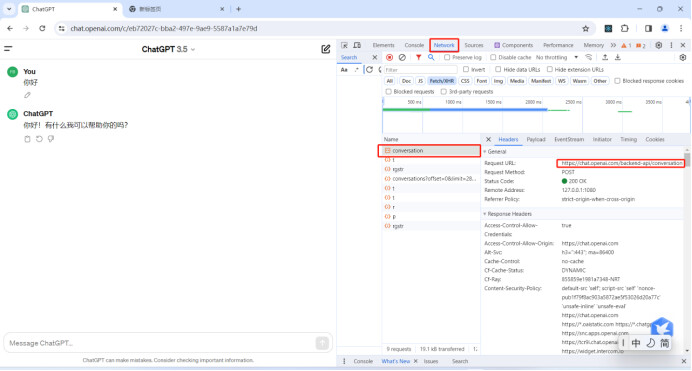Toggle the device toolbar icon in DevTools
The width and height of the screenshot is (692, 371).
357,45
